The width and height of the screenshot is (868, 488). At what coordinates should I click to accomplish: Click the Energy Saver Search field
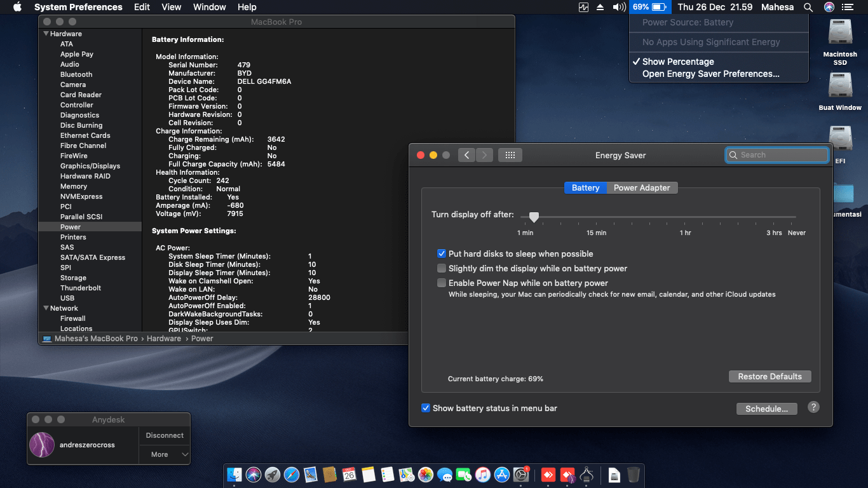pos(777,155)
